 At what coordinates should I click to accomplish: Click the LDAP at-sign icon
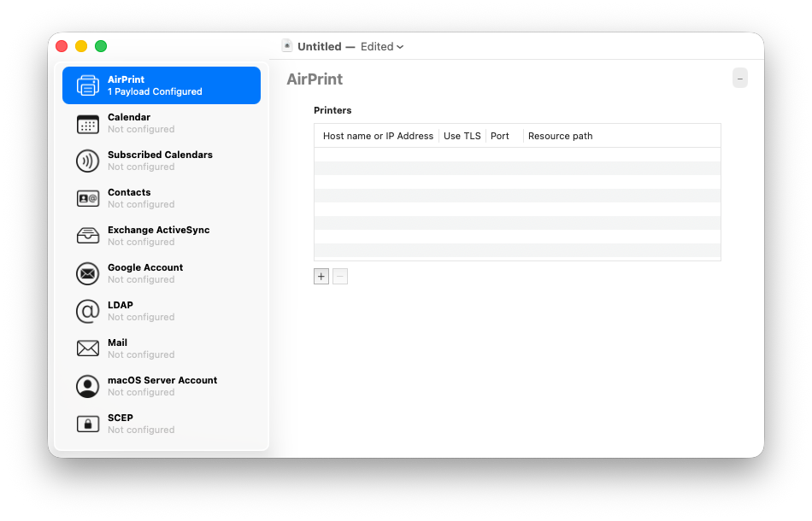pos(87,311)
